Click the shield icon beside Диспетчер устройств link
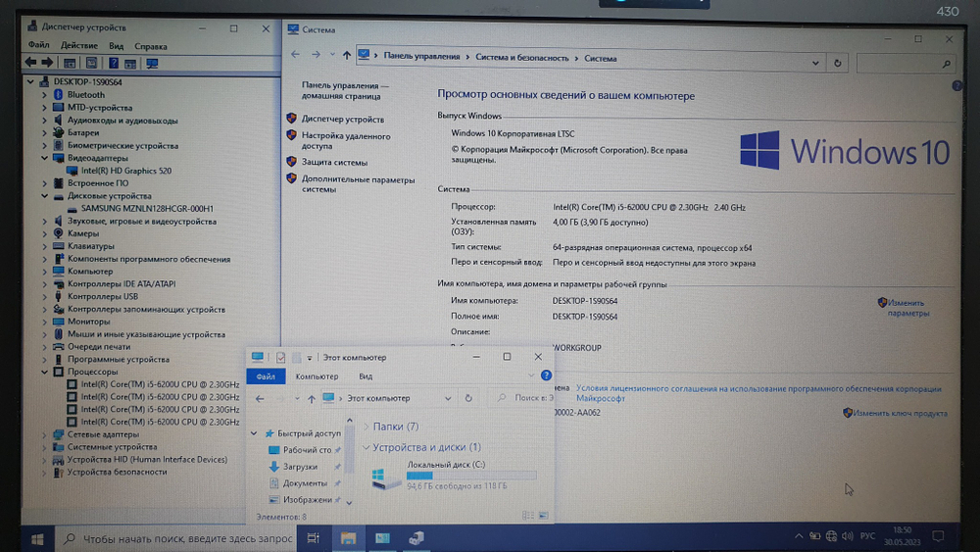Image resolution: width=980 pixels, height=552 pixels. pyautogui.click(x=291, y=119)
